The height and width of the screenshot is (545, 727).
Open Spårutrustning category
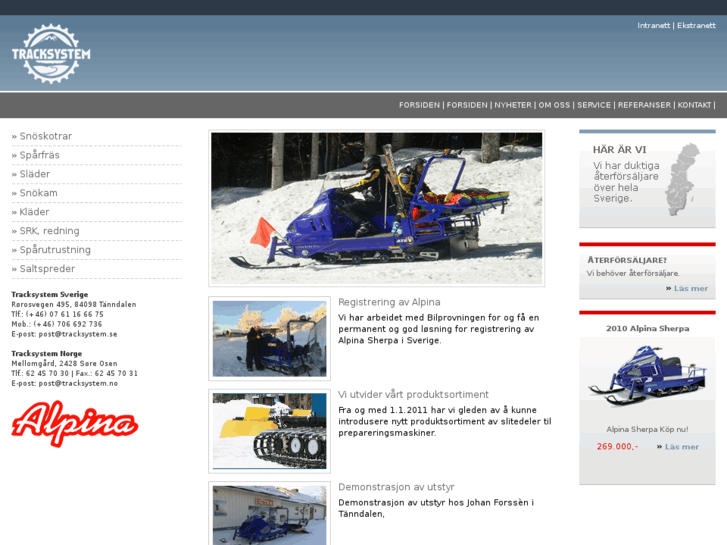[55, 250]
